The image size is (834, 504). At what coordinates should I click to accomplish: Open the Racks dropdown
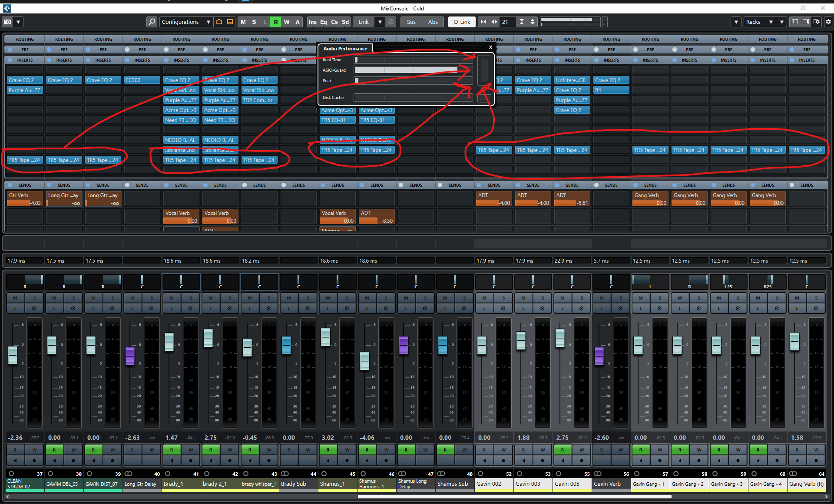(x=759, y=22)
